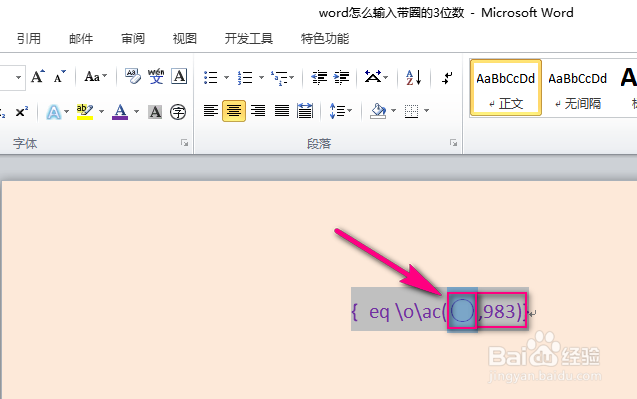Switch to the 审阅 tab
Screen dimensions: 637x399
point(133,39)
